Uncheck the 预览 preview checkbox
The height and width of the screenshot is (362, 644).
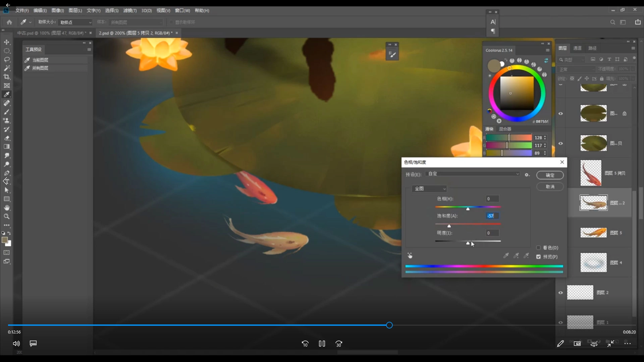538,257
